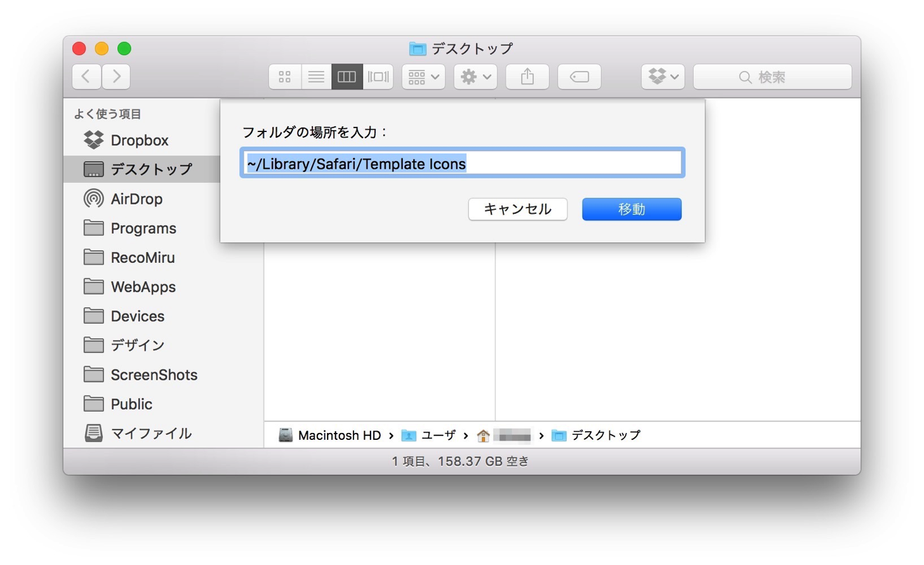Open the gear action menu
Viewport: 924px width, 565px height.
pyautogui.click(x=475, y=77)
